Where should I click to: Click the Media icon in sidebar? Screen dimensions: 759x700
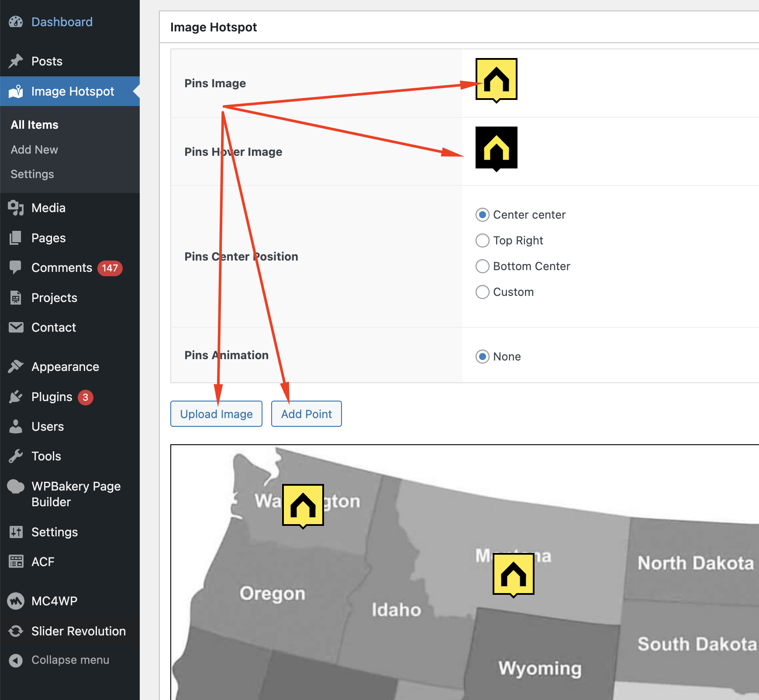click(x=16, y=208)
